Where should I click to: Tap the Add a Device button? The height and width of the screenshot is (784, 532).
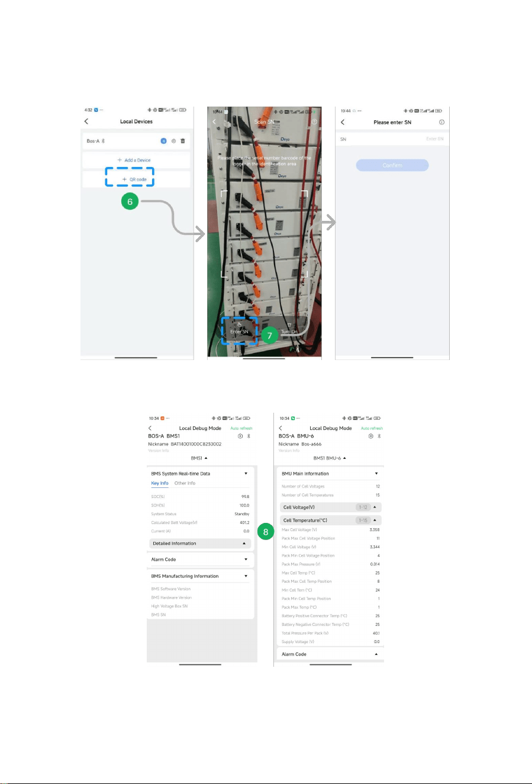(x=136, y=160)
